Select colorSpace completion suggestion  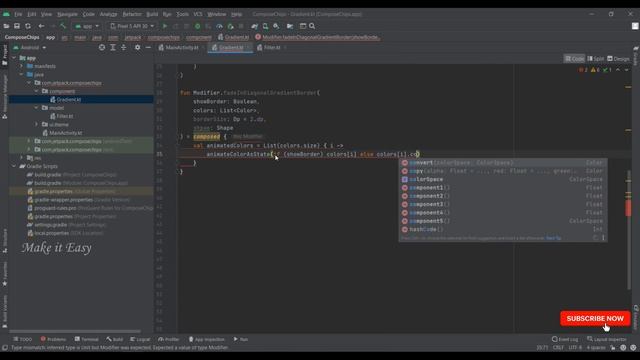click(x=503, y=180)
